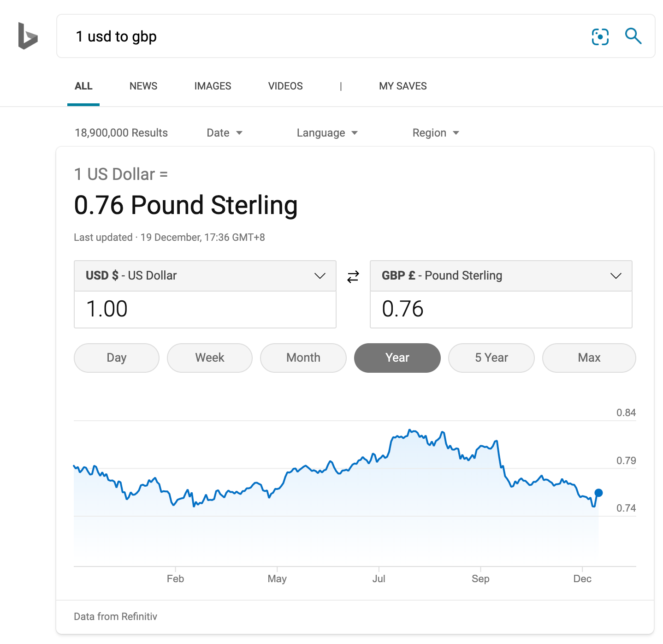This screenshot has height=644, width=663.
Task: Open the VIDEOS tab
Action: [x=285, y=86]
